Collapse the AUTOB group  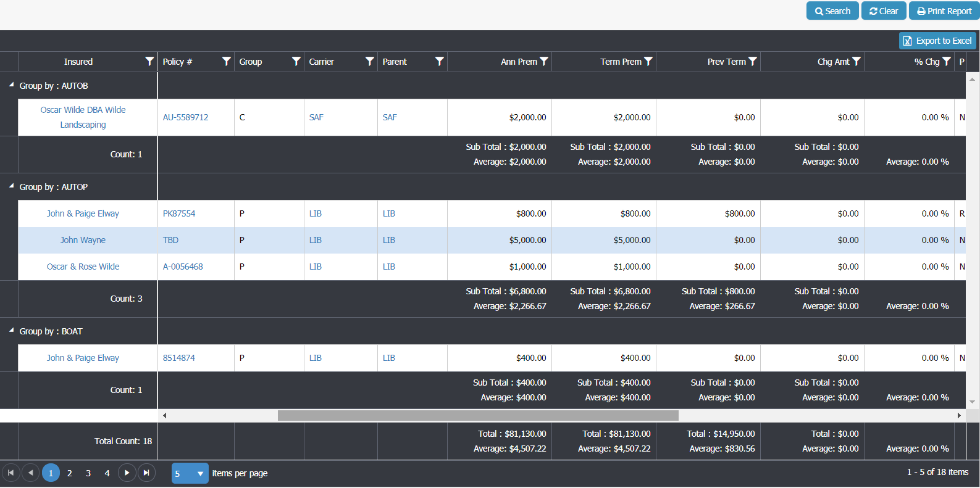[x=11, y=85]
